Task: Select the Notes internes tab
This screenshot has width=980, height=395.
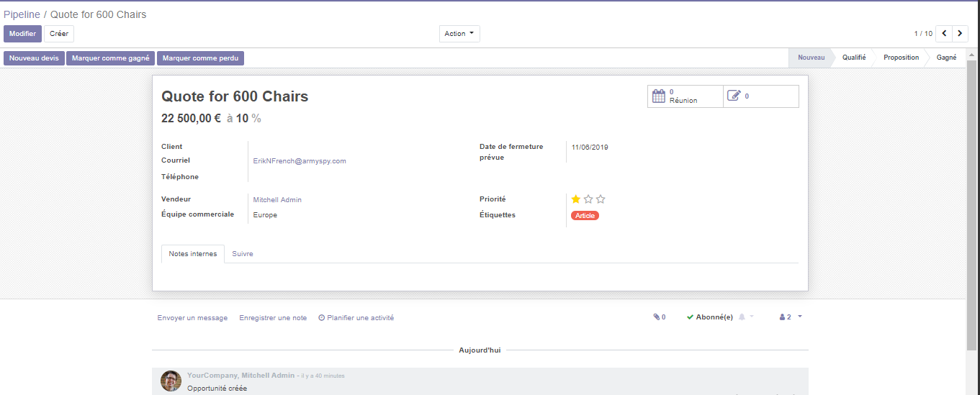Action: coord(193,254)
